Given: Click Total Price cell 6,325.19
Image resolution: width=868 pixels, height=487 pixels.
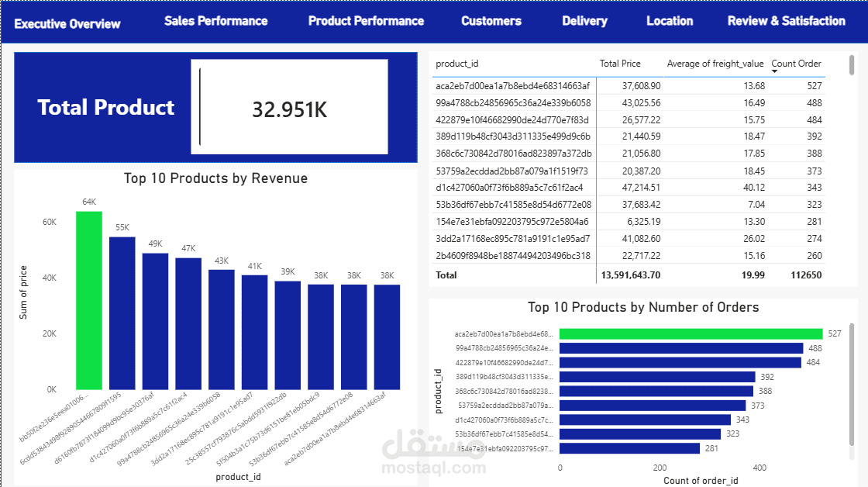Looking at the screenshot, I should tap(644, 222).
